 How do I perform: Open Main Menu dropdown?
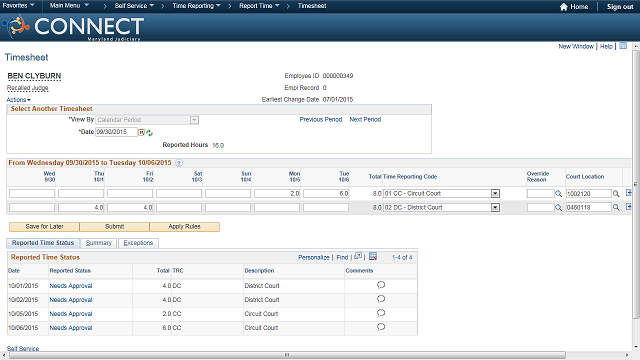click(x=69, y=6)
